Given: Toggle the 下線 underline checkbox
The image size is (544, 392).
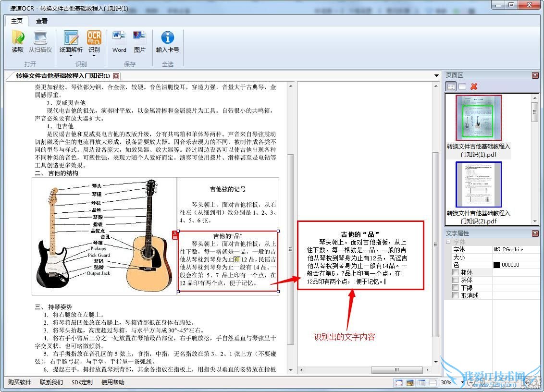Looking at the screenshot, I should pyautogui.click(x=456, y=288).
